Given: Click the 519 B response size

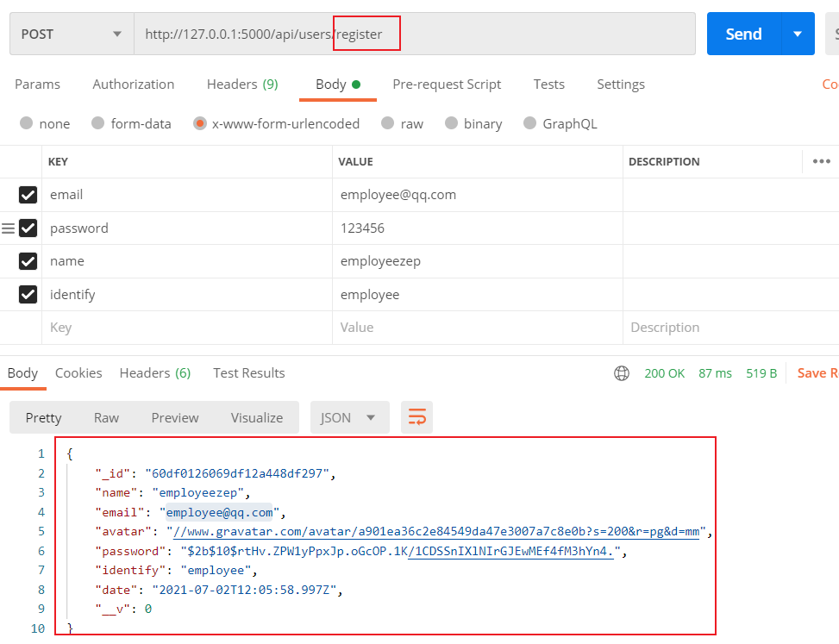Looking at the screenshot, I should pos(761,373).
